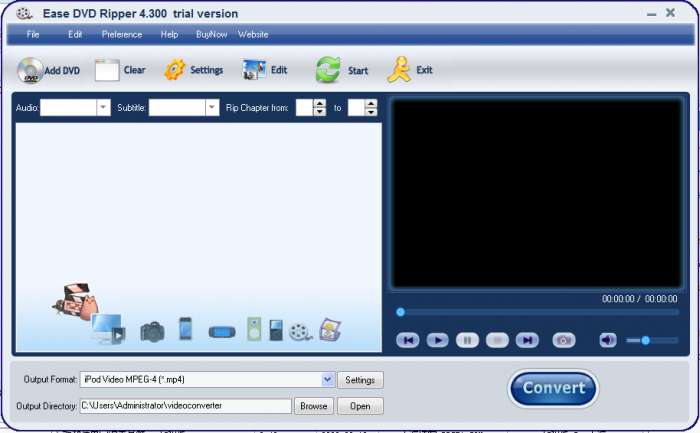The width and height of the screenshot is (700, 433).
Task: Click Browse for output directory
Action: point(314,406)
